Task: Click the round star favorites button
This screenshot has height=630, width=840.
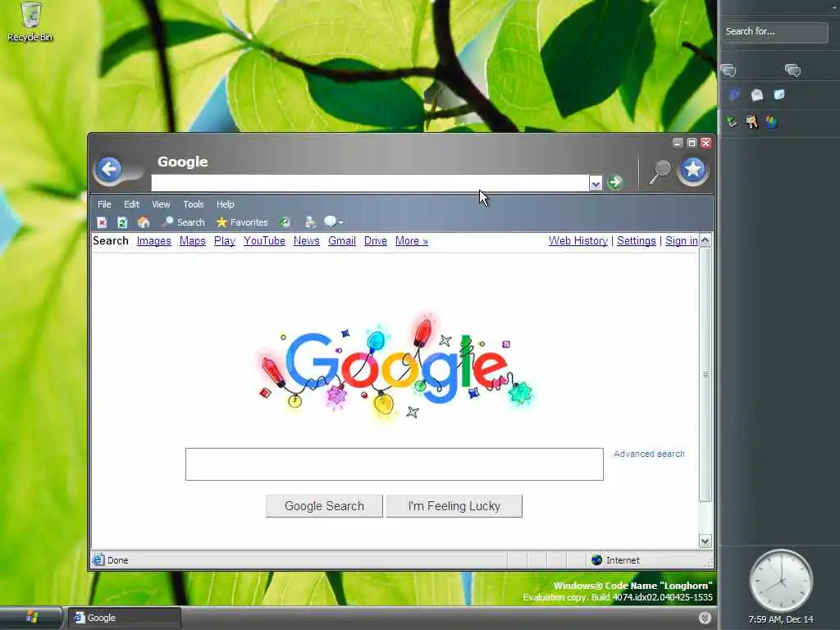Action: (x=692, y=170)
